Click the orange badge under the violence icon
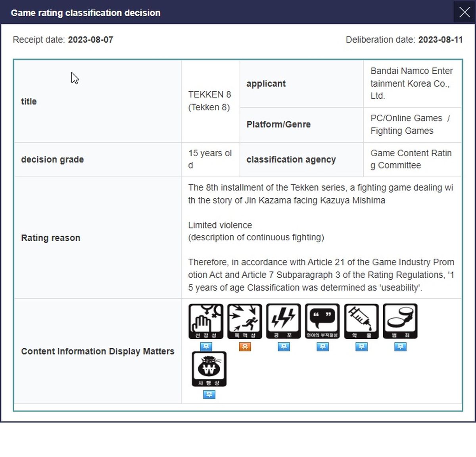 pyautogui.click(x=245, y=347)
